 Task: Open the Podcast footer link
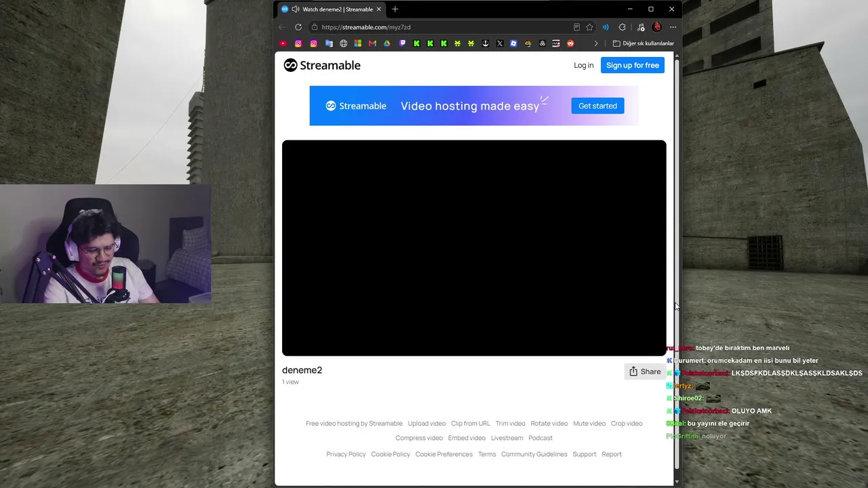(540, 439)
